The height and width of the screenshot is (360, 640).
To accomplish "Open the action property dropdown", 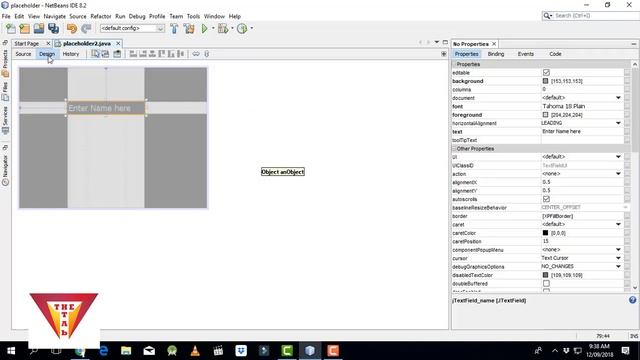I will point(618,174).
